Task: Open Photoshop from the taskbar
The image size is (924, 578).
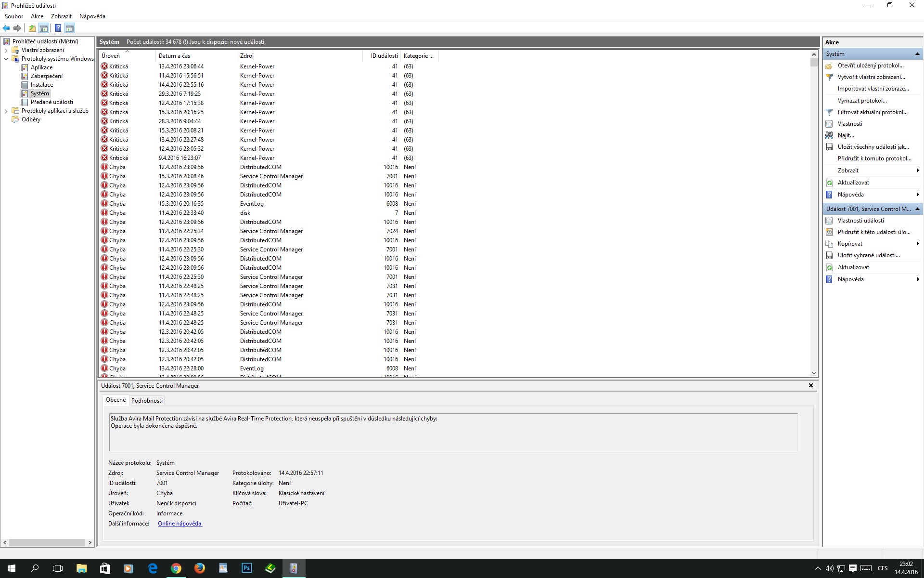Action: tap(246, 568)
